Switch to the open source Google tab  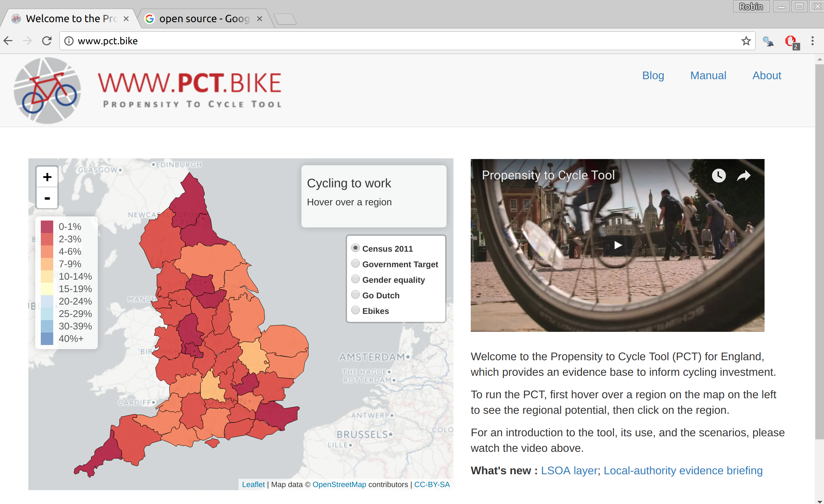point(204,19)
